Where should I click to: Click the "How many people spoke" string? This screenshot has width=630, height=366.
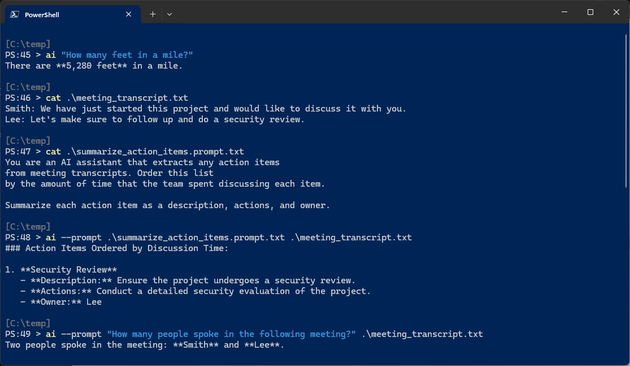[x=231, y=334]
